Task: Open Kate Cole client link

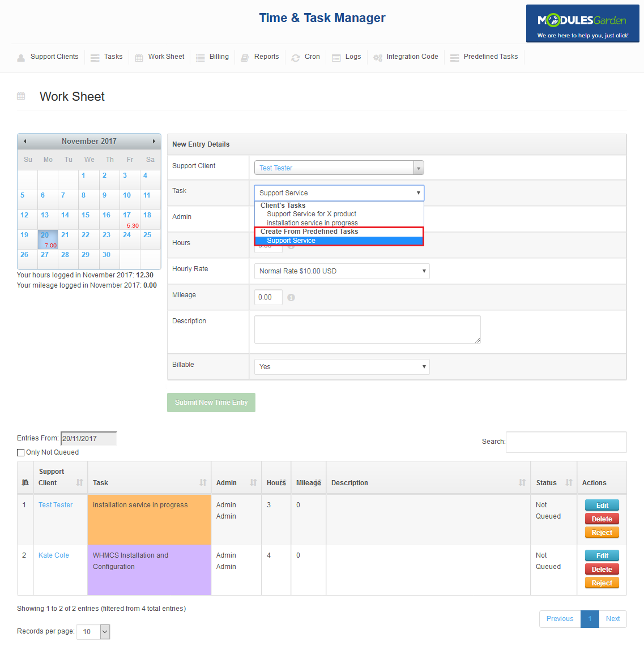Action: pos(53,555)
